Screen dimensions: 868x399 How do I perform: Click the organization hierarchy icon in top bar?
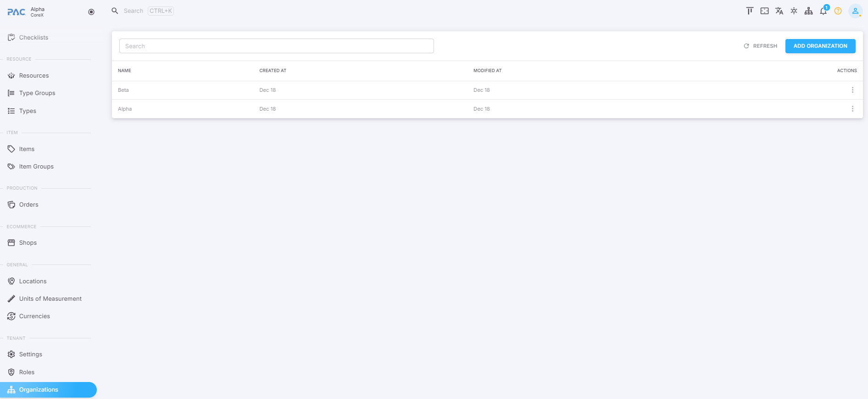(x=808, y=11)
